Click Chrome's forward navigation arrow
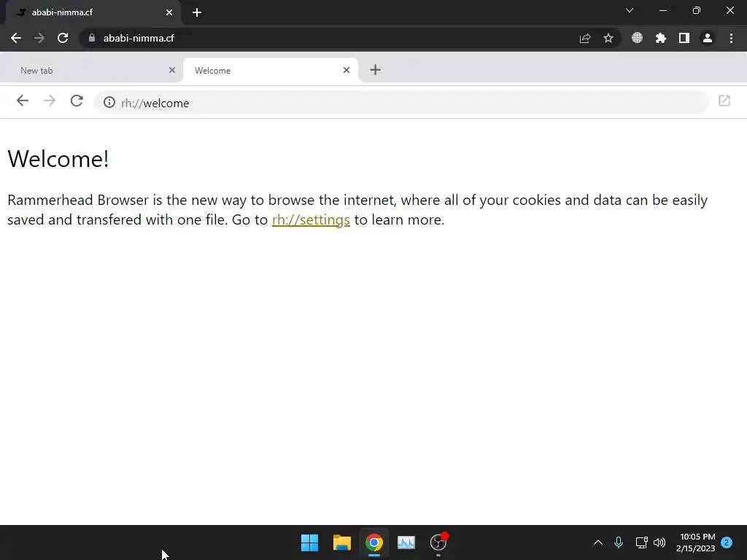The height and width of the screenshot is (560, 747). pos(39,38)
